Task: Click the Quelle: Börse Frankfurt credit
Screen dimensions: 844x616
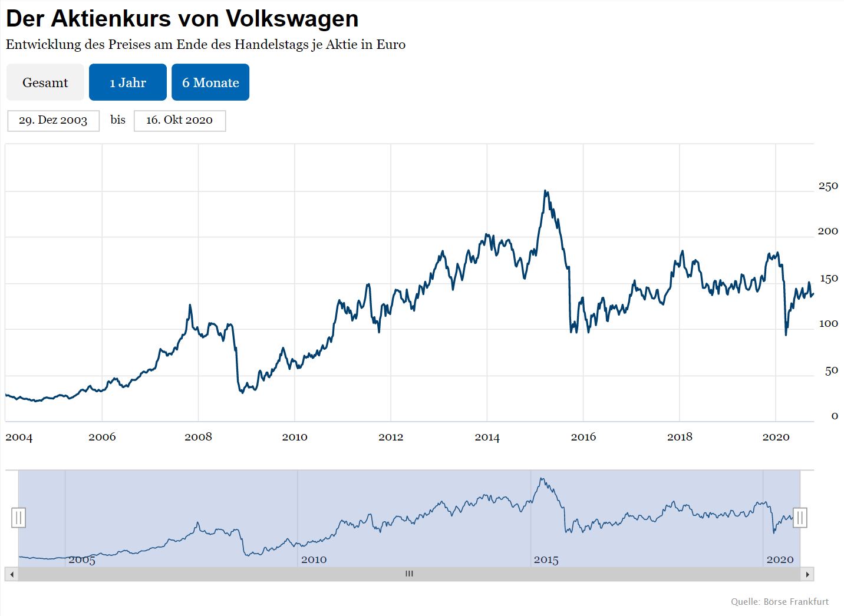Action: (x=780, y=601)
